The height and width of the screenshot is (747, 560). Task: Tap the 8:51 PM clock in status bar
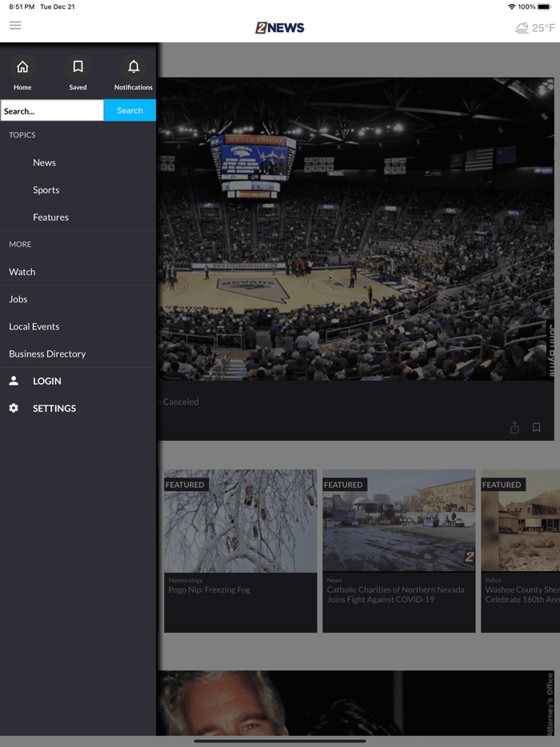(x=22, y=6)
